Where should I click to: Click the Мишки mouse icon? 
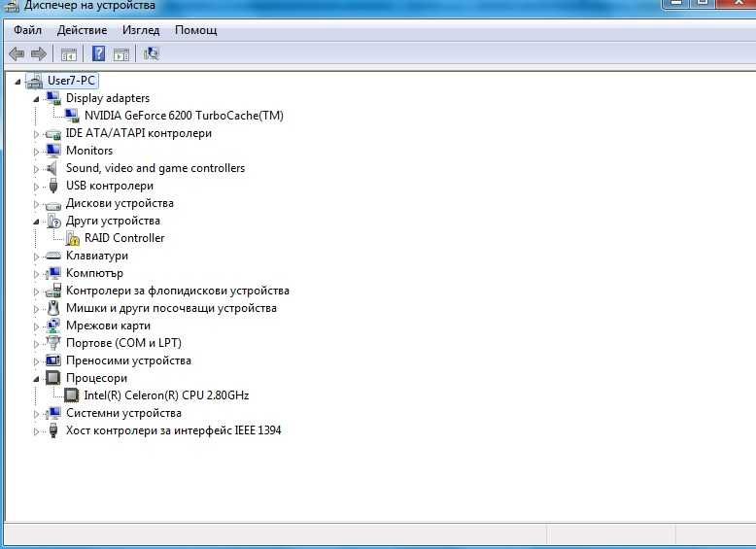pos(53,308)
